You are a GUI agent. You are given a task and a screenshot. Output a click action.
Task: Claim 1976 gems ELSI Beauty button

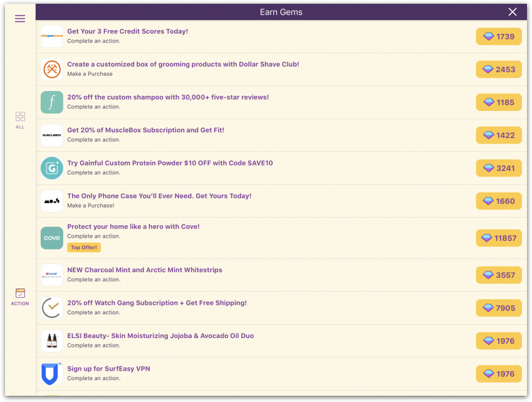[x=499, y=341]
